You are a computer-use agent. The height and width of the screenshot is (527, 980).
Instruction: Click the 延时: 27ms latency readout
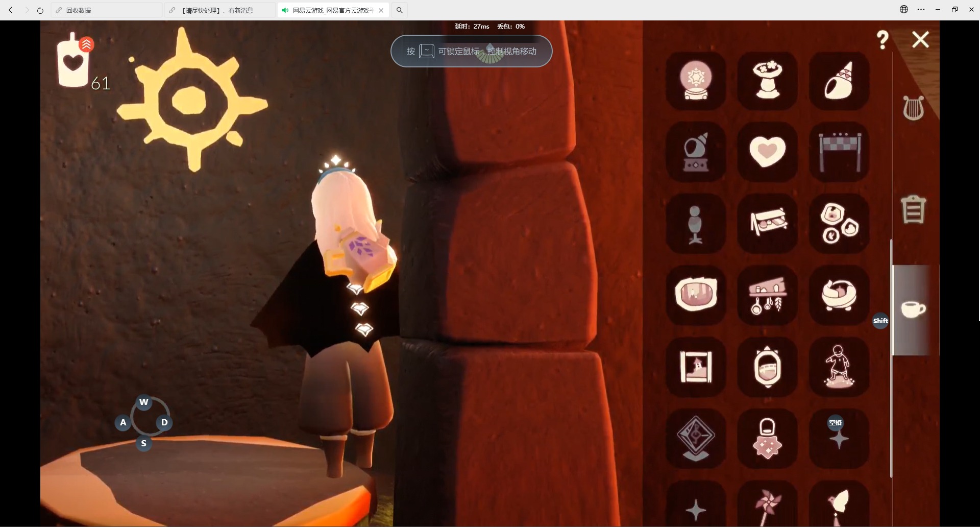(472, 27)
